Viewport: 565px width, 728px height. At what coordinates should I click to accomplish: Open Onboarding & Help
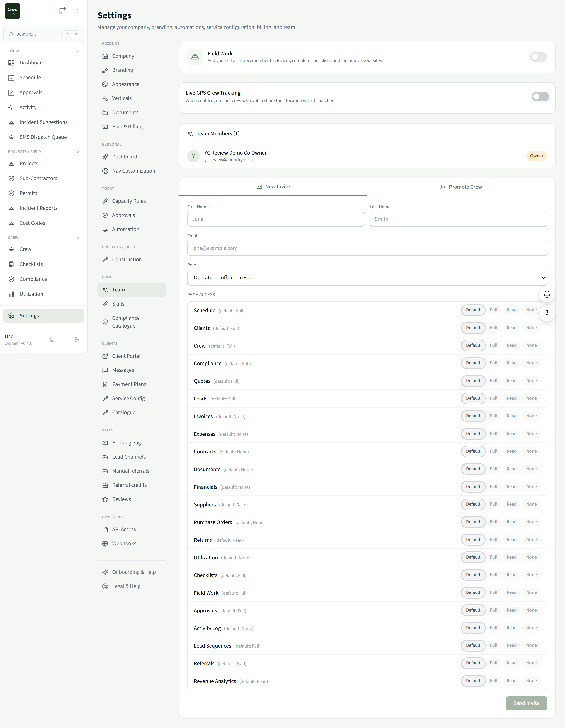(132, 572)
